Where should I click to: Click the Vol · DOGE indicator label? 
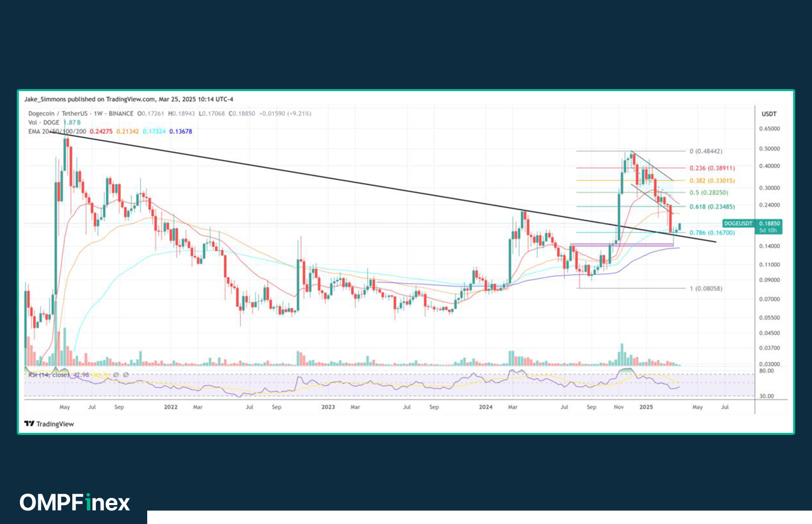(x=44, y=123)
